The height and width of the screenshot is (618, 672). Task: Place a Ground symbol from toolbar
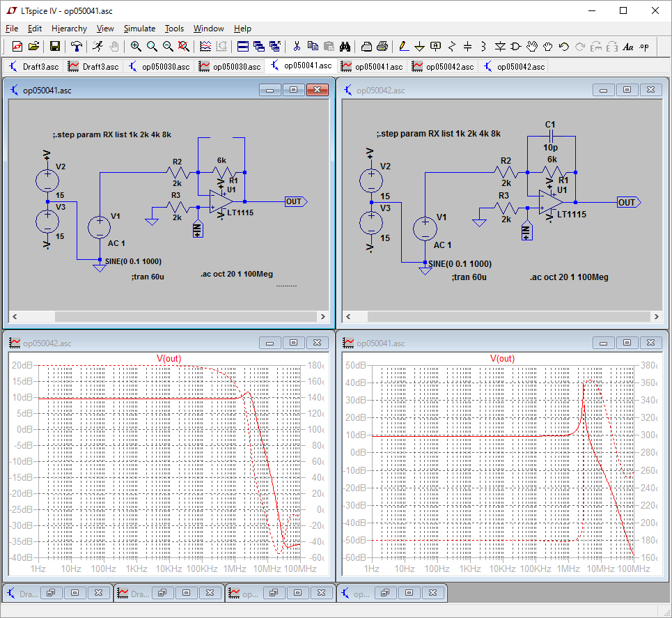coord(419,47)
